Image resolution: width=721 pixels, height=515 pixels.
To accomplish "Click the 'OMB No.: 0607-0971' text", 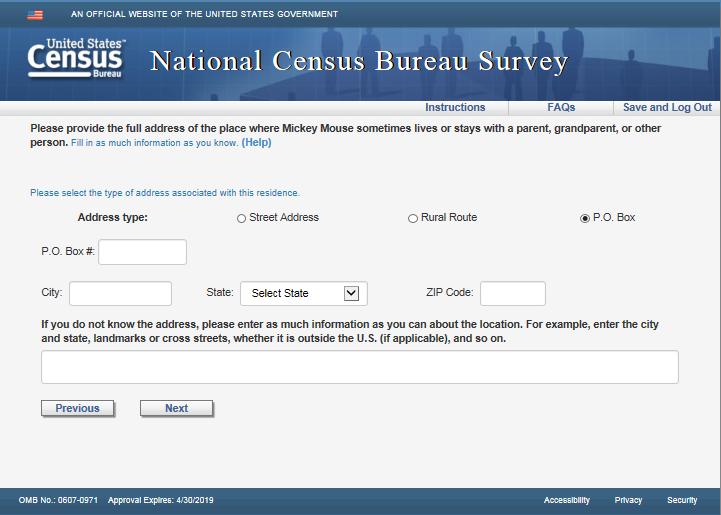I will [x=58, y=500].
